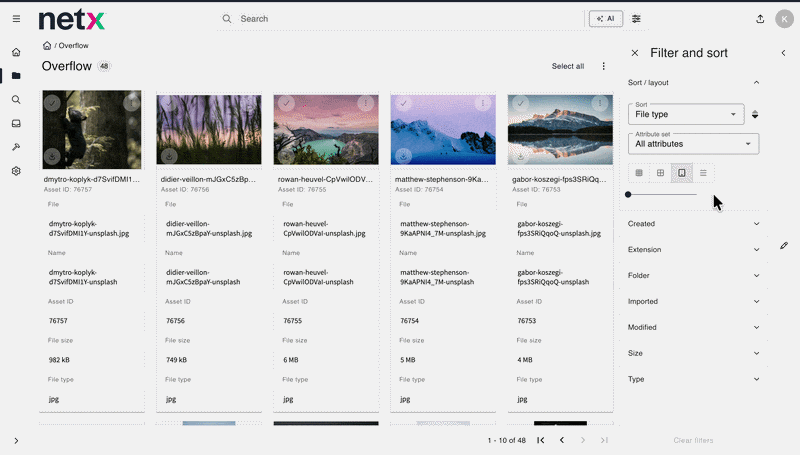Click the search magnifier icon
This screenshot has width=800, height=455.
(227, 19)
